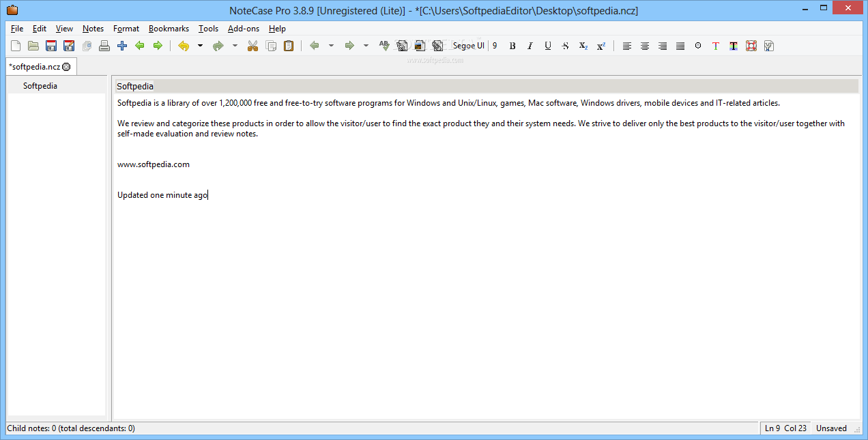The height and width of the screenshot is (440, 868).
Task: Click the paperclip icon before Segoe UI
Action: 437,46
